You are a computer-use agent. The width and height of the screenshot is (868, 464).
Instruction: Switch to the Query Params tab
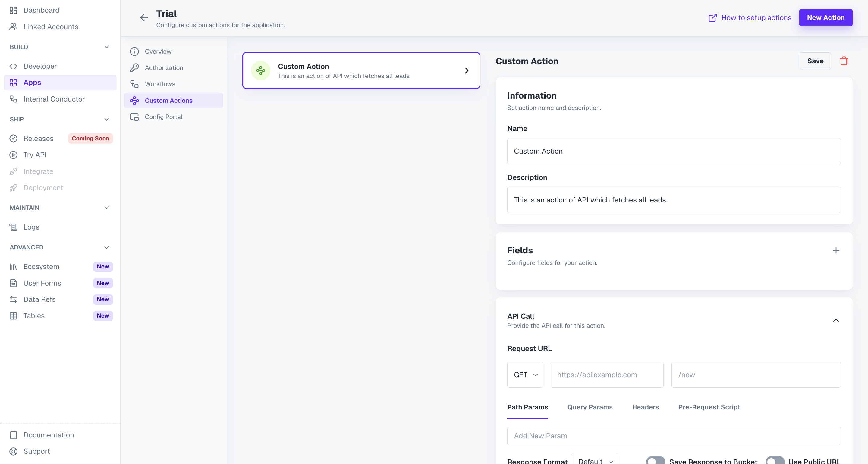pyautogui.click(x=590, y=407)
